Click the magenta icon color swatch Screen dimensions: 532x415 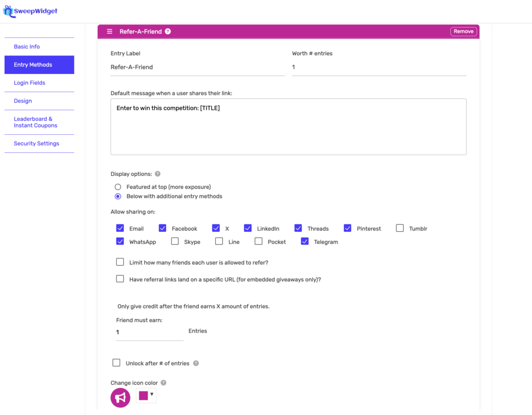pyautogui.click(x=143, y=396)
